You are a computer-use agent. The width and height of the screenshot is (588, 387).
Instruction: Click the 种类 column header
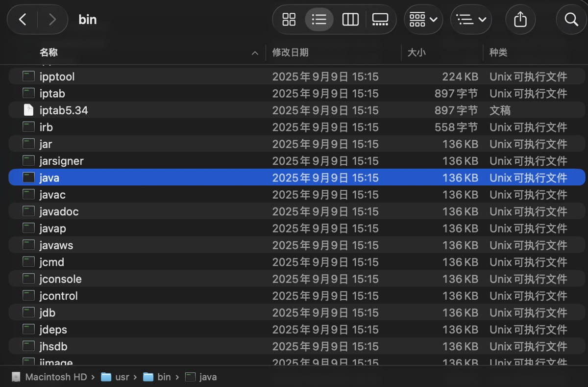click(498, 52)
